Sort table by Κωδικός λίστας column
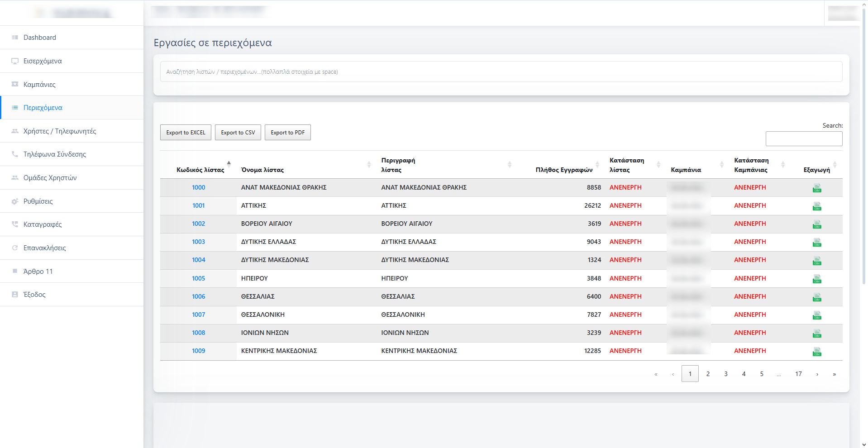The height and width of the screenshot is (448, 868). 200,170
